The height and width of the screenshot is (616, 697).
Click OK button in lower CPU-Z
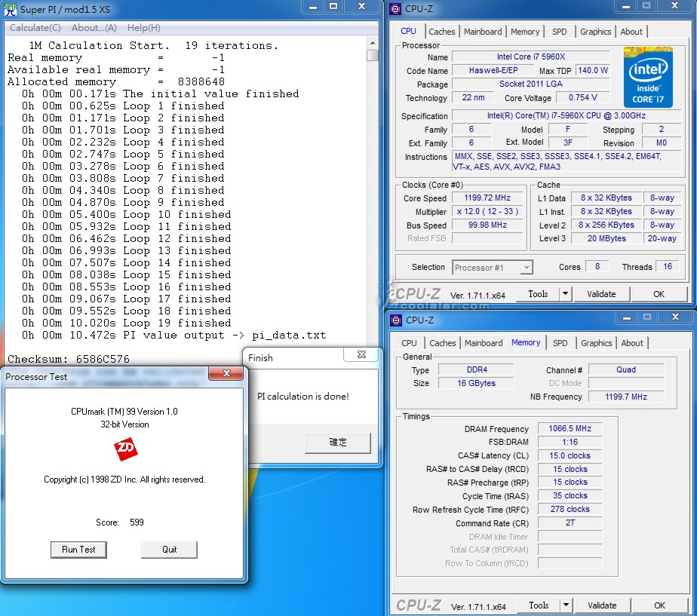[x=659, y=605]
